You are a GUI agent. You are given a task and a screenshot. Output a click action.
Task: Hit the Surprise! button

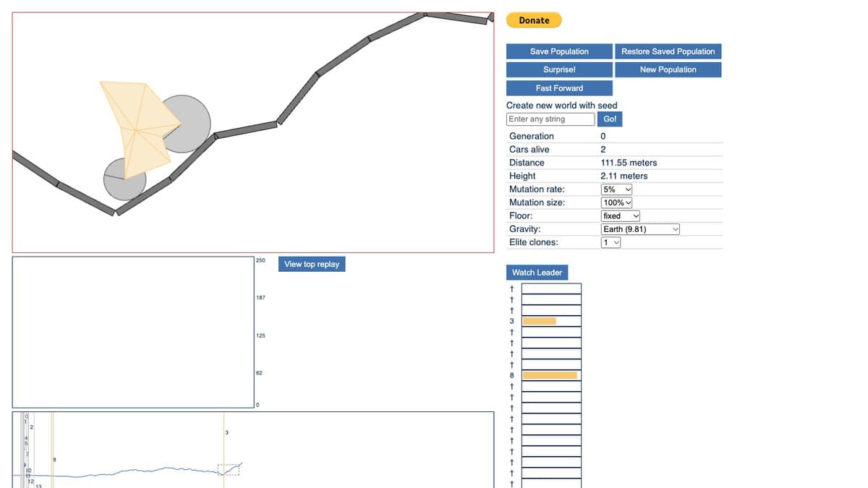click(x=559, y=69)
